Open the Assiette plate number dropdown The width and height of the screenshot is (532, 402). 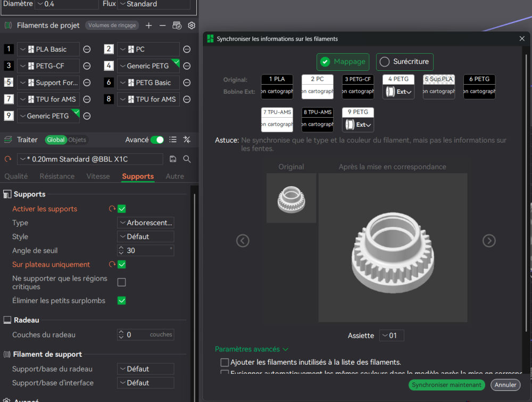(392, 335)
